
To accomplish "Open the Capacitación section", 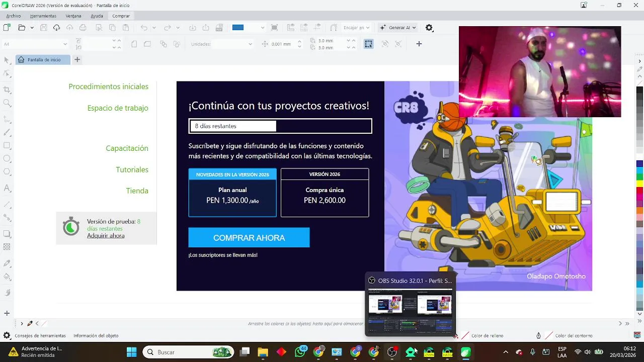I will pyautogui.click(x=127, y=148).
